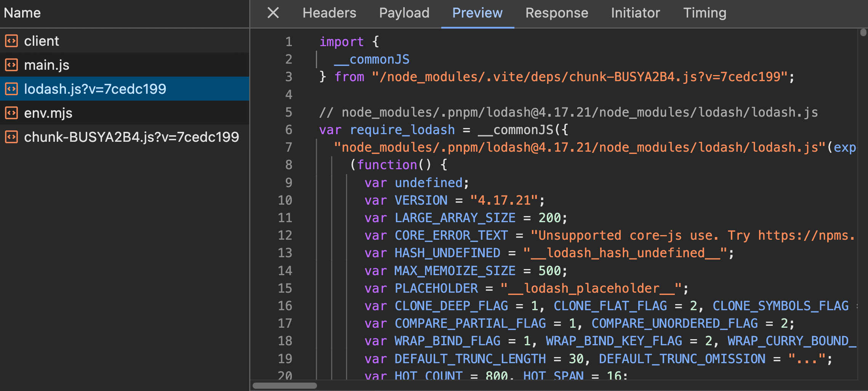
Task: Click the script icon for lodash.js?v=7cedc199
Action: [11, 89]
